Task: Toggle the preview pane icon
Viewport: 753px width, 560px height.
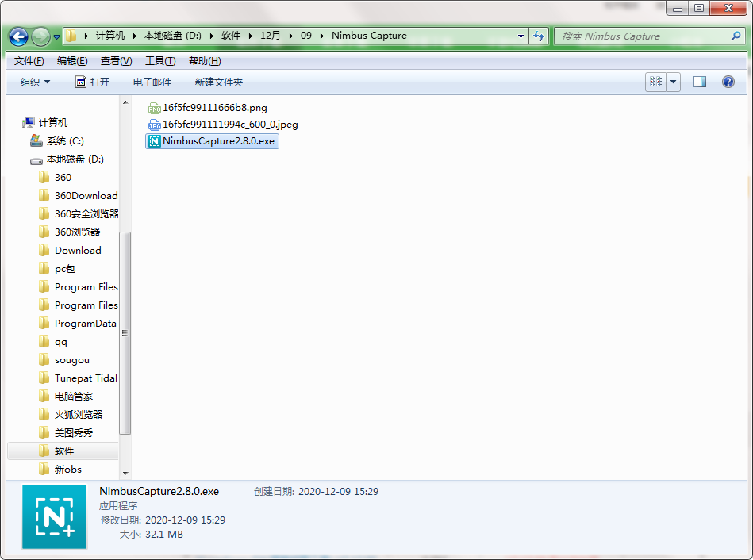Action: 700,82
